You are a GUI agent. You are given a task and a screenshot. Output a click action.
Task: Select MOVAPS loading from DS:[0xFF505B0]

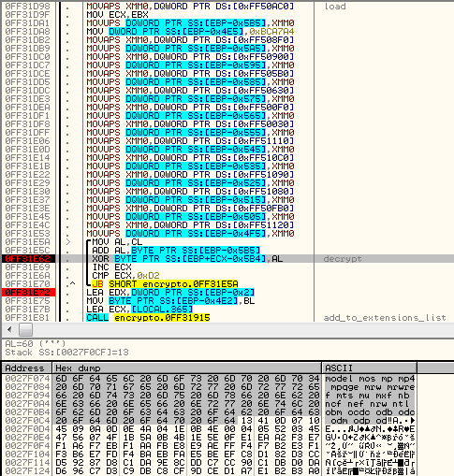(190, 74)
